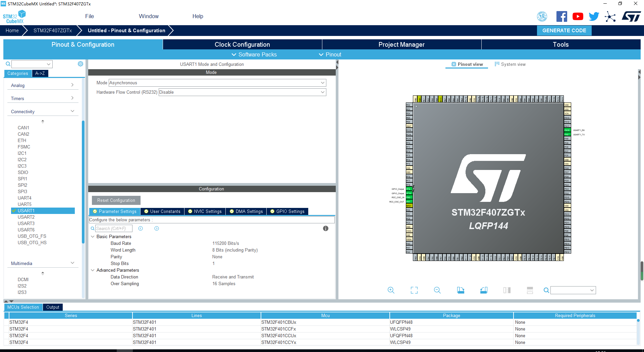Collapse the Advanced Parameters section
This screenshot has width=644, height=352.
[x=93, y=270]
